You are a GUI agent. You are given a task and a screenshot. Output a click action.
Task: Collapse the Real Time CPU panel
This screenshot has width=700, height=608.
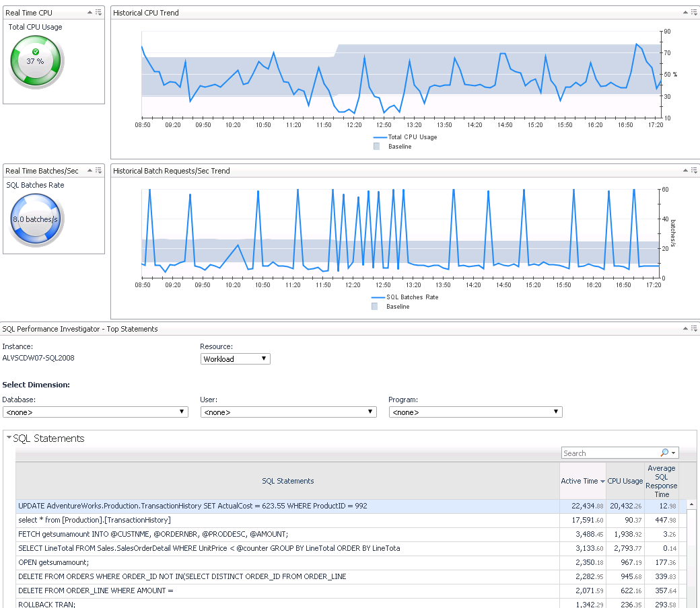pyautogui.click(x=90, y=12)
